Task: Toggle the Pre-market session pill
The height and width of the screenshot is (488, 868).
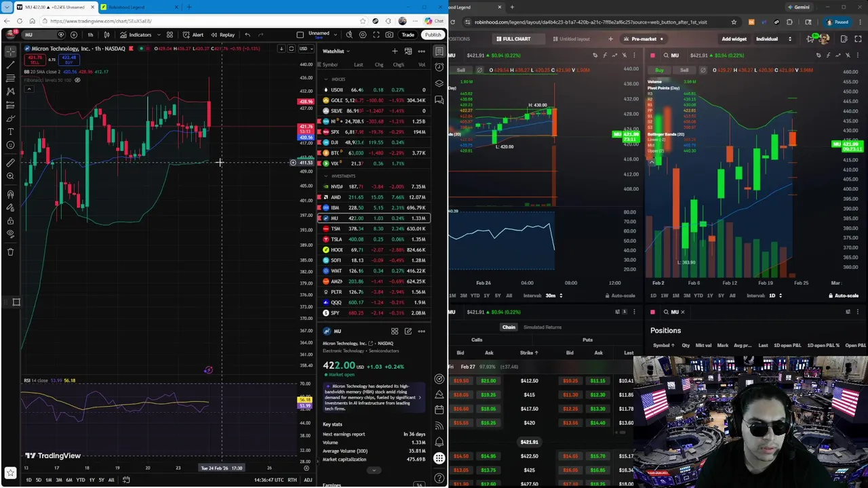Action: pyautogui.click(x=644, y=39)
